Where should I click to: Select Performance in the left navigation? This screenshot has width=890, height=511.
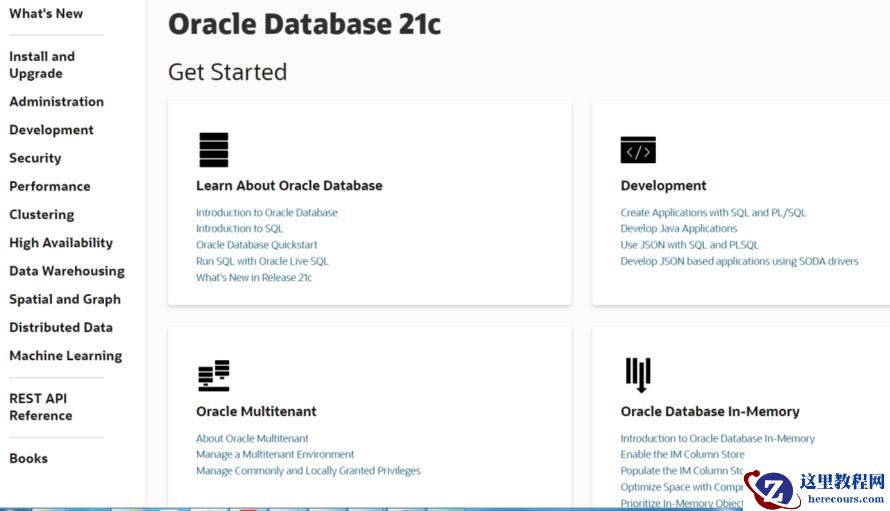(x=49, y=186)
